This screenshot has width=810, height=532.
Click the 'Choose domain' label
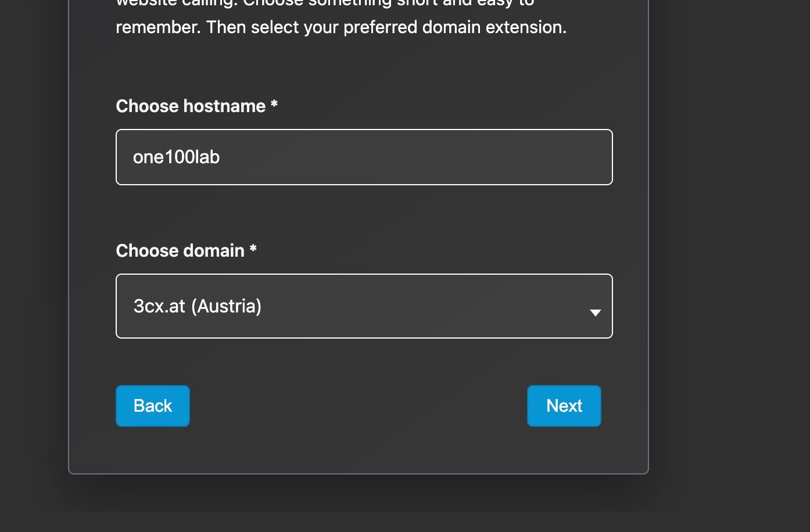tap(180, 251)
